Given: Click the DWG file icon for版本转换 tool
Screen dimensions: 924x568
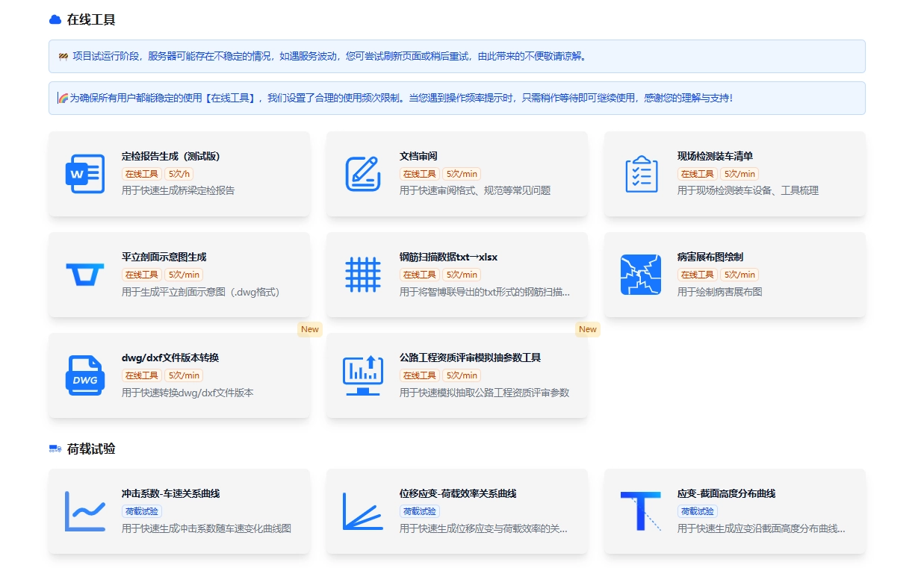Looking at the screenshot, I should point(84,375).
